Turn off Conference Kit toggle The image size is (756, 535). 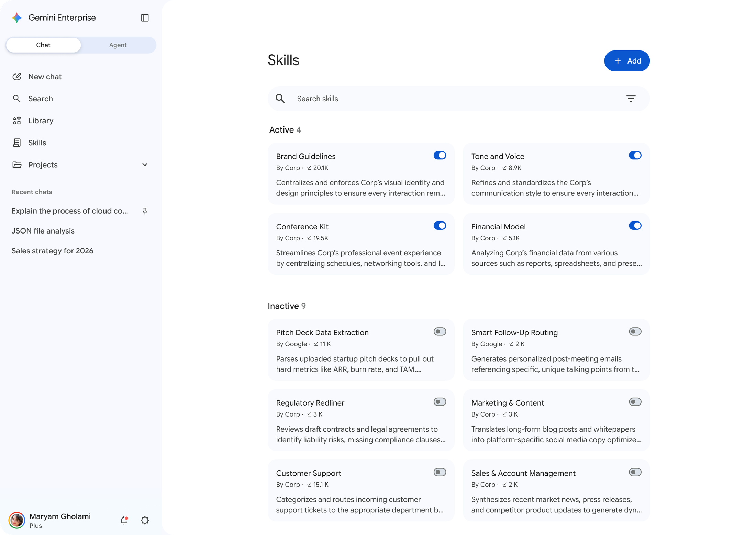(x=440, y=226)
